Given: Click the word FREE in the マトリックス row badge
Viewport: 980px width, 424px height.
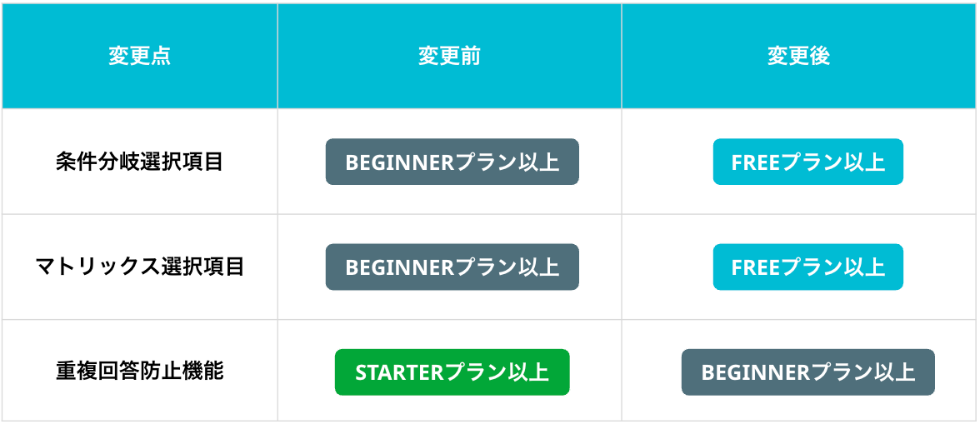Looking at the screenshot, I should pos(755,267).
